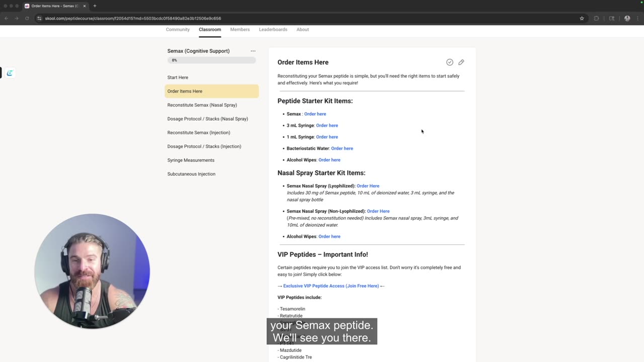Click the VIP Peptides – Important Info heading
Image resolution: width=644 pixels, height=362 pixels.
[x=323, y=254]
